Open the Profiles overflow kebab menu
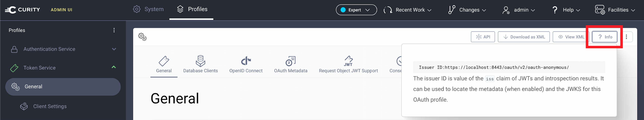Viewport: 644px width, 120px height. click(x=114, y=30)
